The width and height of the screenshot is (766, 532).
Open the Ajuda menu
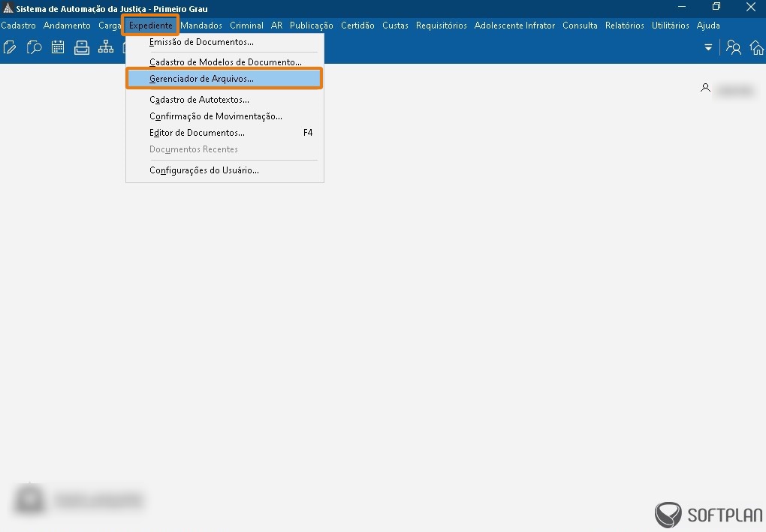click(x=708, y=26)
